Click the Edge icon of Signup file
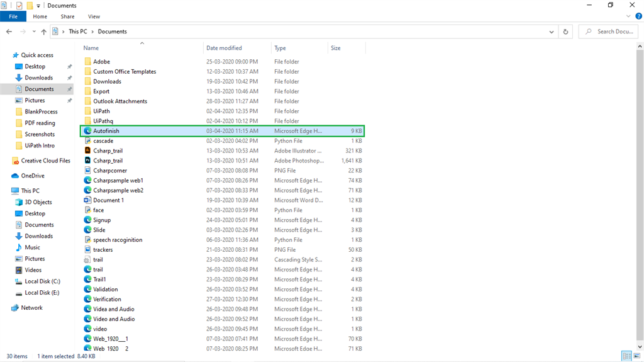 pos(87,220)
